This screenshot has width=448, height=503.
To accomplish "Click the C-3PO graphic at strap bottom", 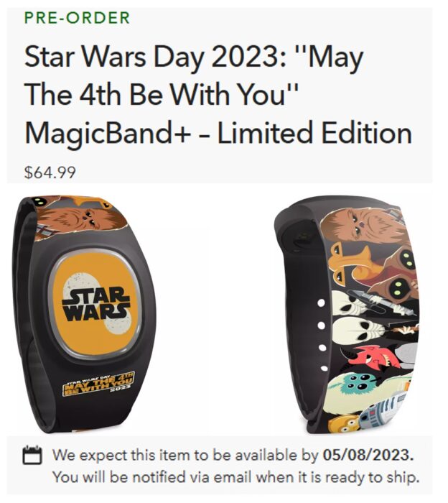I will click(x=343, y=424).
